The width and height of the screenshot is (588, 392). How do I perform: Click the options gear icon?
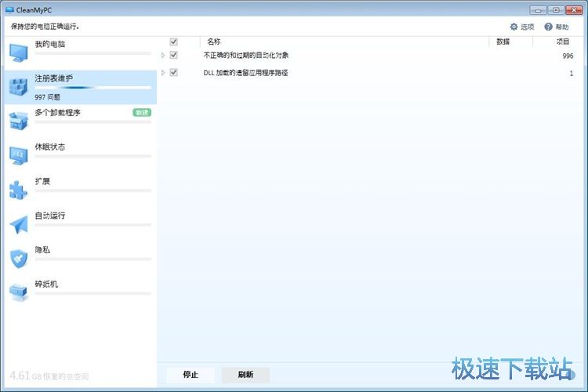(x=514, y=27)
